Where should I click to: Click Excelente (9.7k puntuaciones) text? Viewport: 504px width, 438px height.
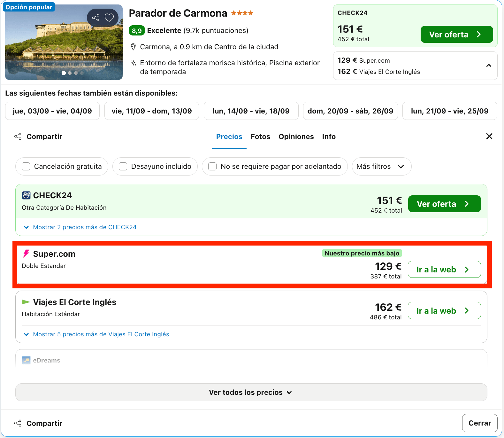point(197,31)
